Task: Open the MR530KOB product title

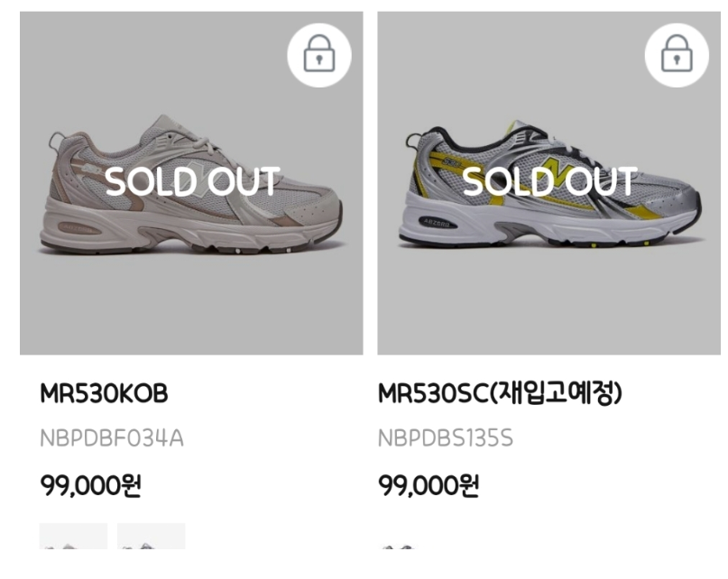Action: coord(104,394)
